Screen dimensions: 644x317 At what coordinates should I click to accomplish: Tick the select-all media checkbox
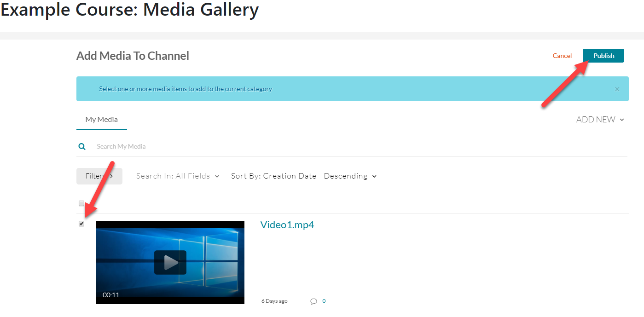(x=81, y=203)
